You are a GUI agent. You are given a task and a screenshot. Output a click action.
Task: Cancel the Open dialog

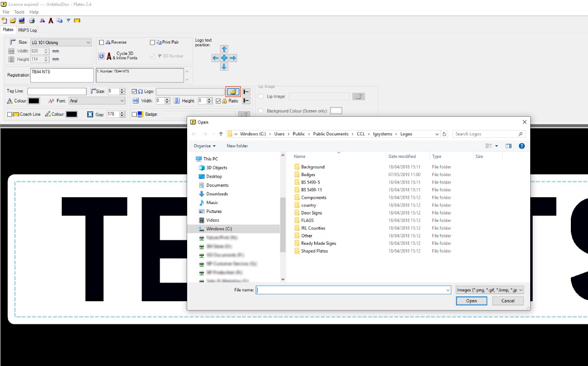tap(508, 301)
